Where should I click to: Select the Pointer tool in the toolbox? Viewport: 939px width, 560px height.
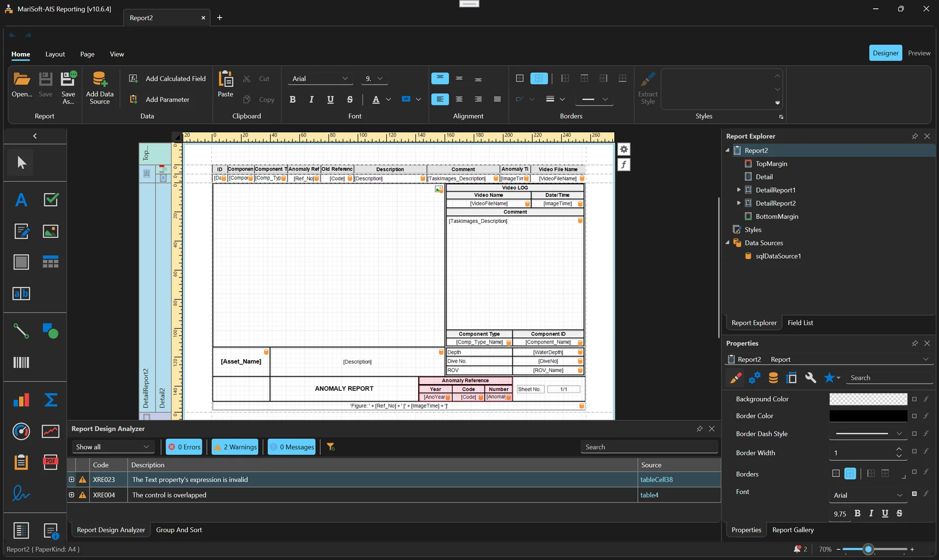21,163
